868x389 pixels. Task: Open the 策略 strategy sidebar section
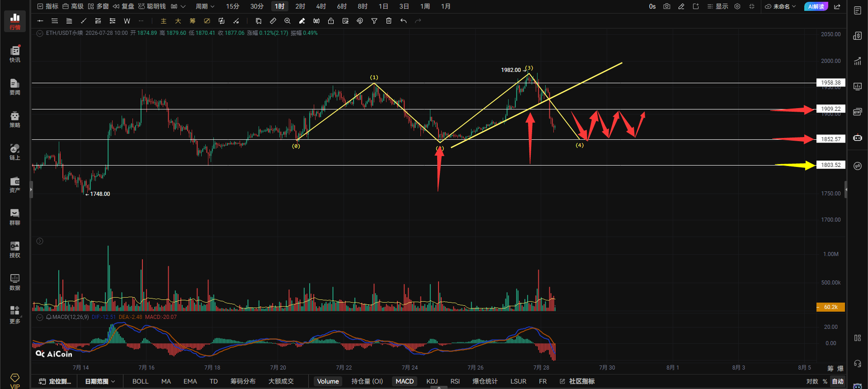15,119
